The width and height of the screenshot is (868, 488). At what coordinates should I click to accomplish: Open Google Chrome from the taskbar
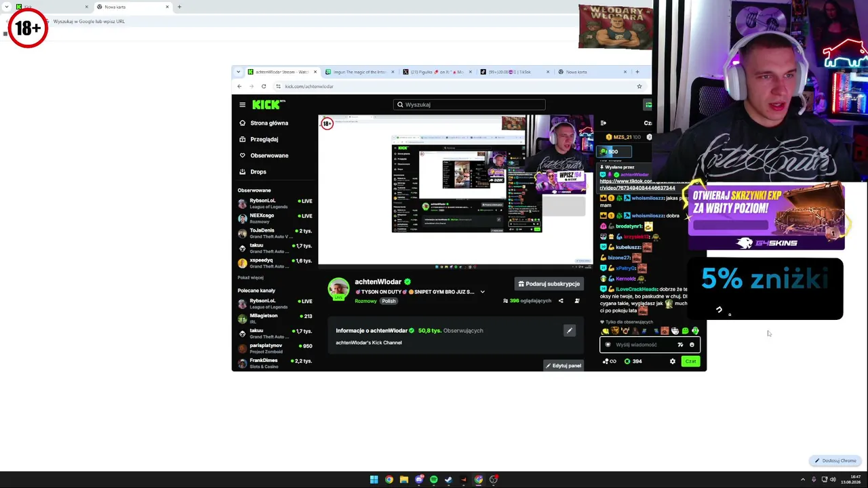(x=389, y=480)
